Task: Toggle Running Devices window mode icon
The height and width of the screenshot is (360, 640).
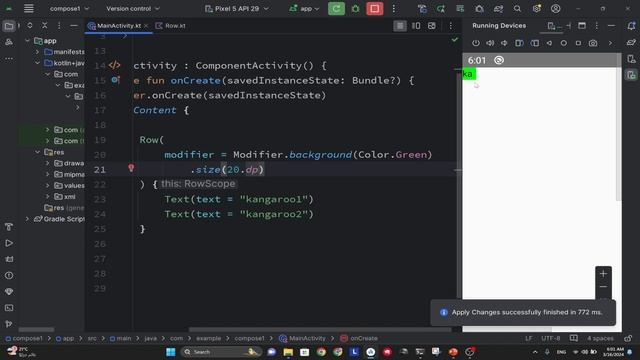Action: tap(582, 26)
